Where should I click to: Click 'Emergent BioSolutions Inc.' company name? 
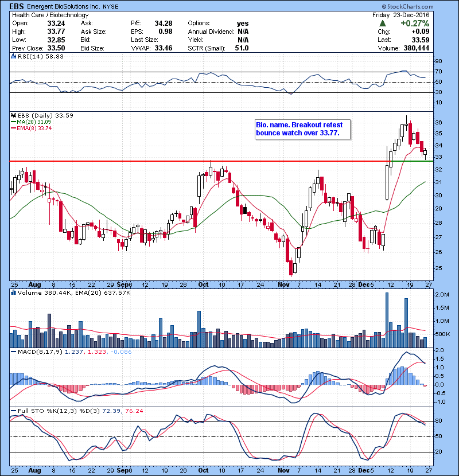(64, 6)
